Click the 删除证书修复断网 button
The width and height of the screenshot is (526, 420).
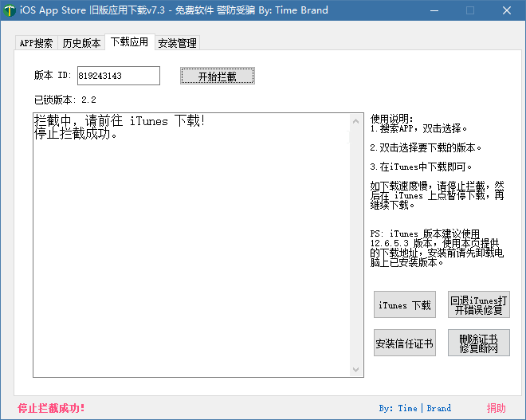point(479,343)
